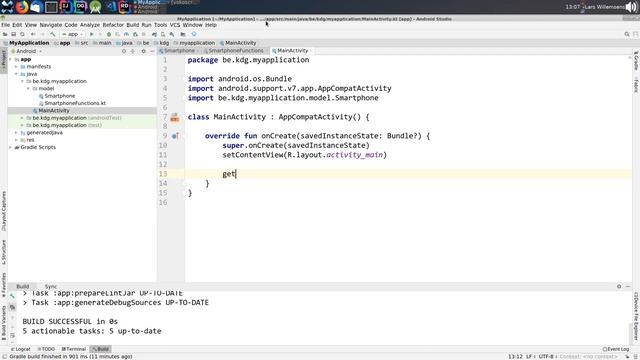Click the Profile app toolbar icon
Screen dimensions: 640x360
pos(126,34)
